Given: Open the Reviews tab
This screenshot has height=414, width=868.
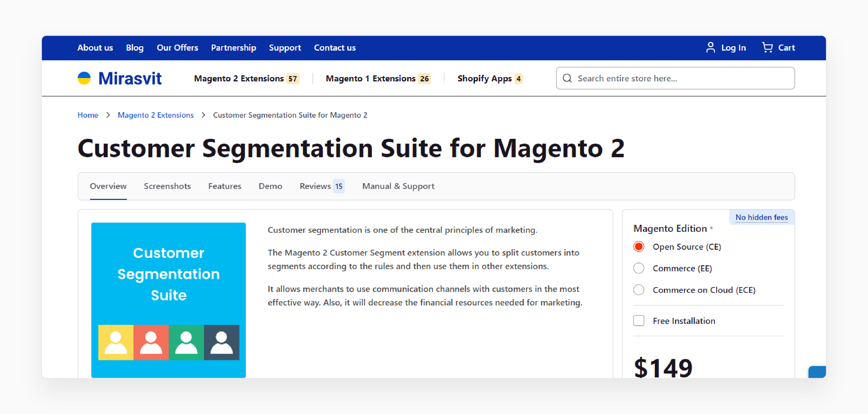Looking at the screenshot, I should 315,186.
